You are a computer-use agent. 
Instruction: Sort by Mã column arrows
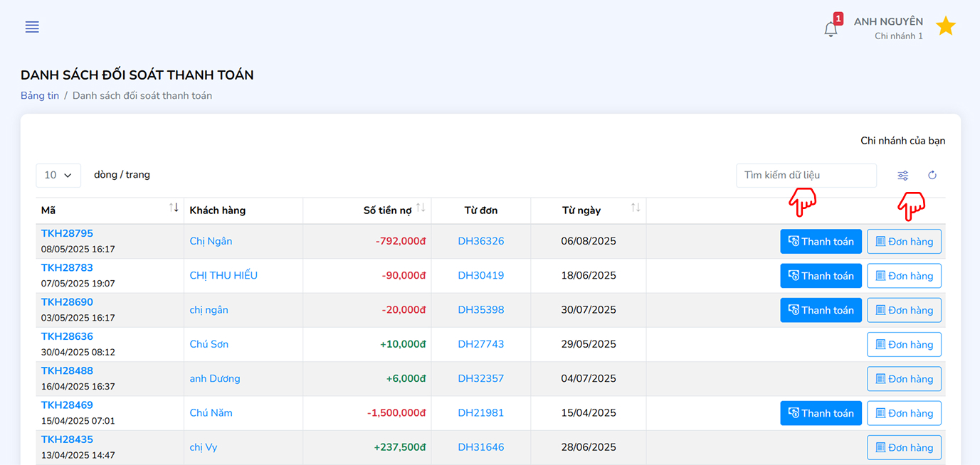coord(174,208)
